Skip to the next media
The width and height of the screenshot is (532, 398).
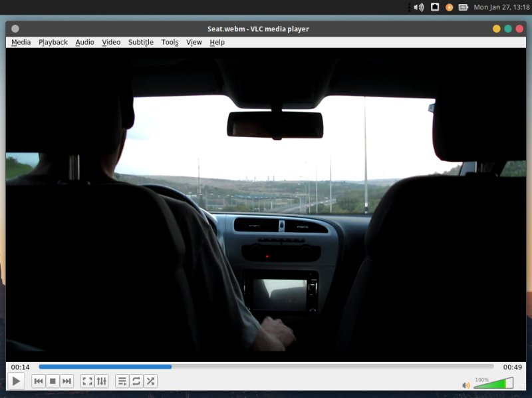66,381
